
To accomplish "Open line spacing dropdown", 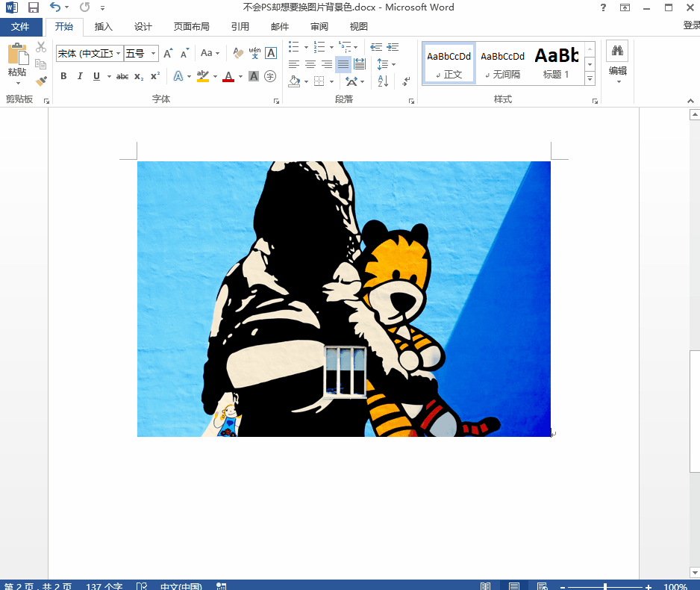I will pos(386,64).
